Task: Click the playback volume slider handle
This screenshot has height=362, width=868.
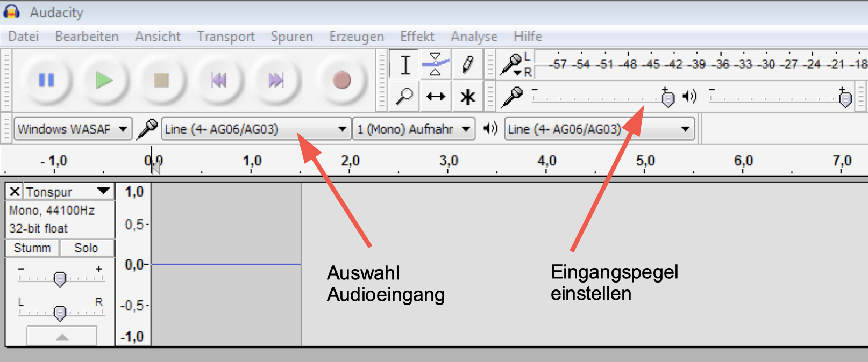Action: click(845, 98)
